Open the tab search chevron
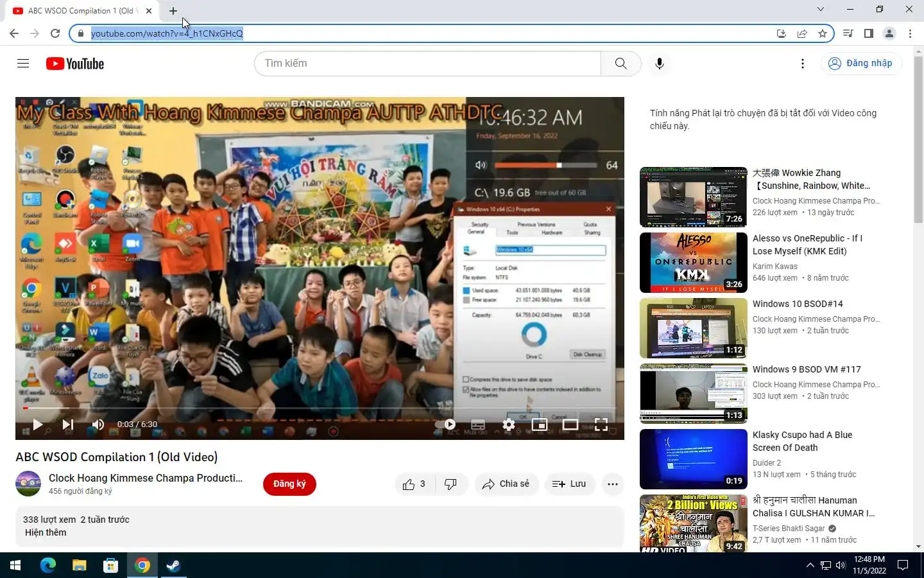 tap(820, 9)
